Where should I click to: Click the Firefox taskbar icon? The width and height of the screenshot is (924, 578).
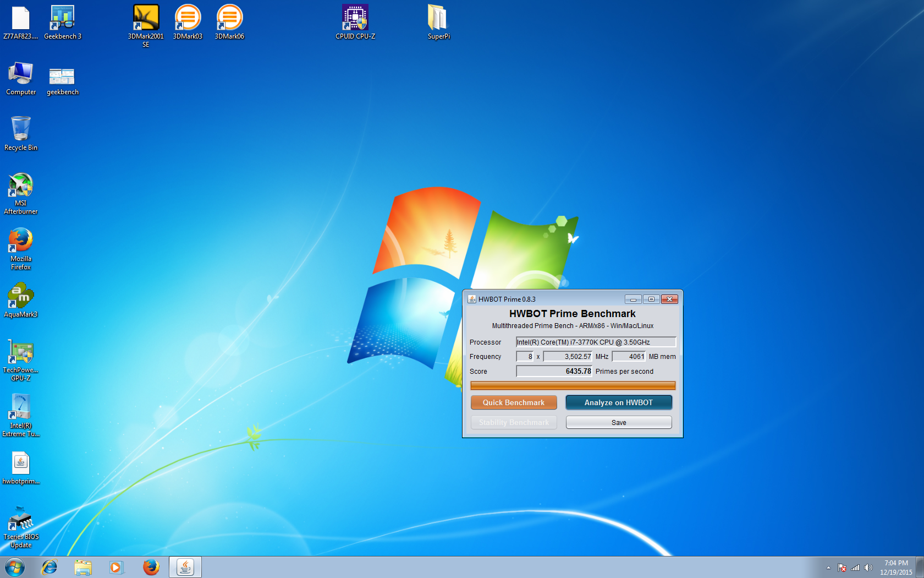(x=151, y=567)
